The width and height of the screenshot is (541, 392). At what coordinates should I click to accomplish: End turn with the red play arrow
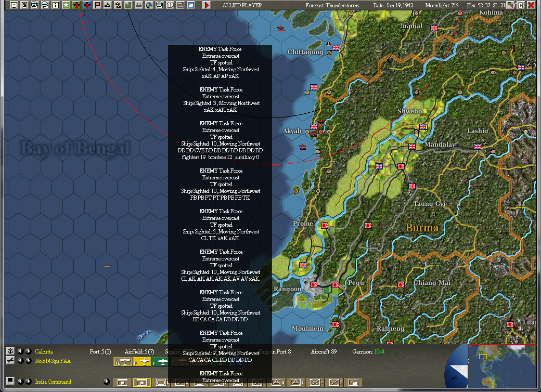[207, 5]
